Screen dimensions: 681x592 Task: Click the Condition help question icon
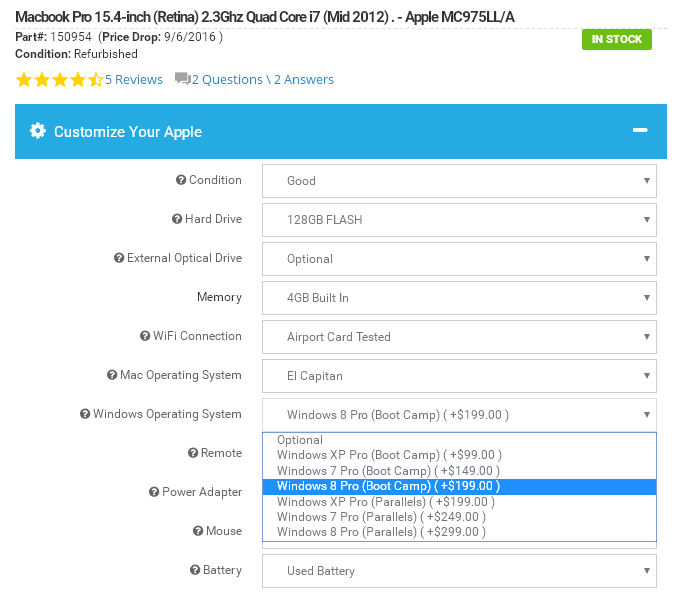(181, 180)
